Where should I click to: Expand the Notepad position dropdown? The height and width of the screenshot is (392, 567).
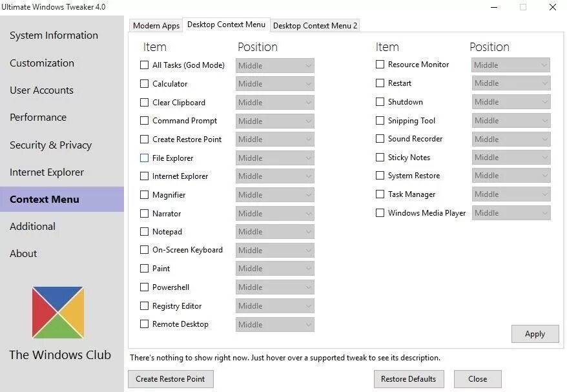tap(275, 232)
